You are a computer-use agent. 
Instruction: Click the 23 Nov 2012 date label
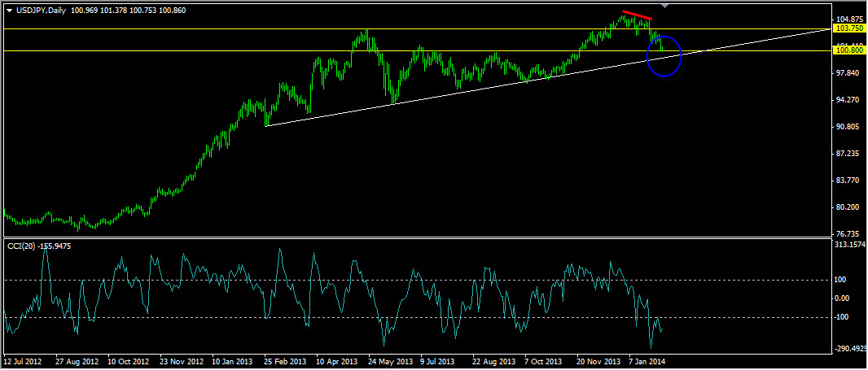click(181, 360)
